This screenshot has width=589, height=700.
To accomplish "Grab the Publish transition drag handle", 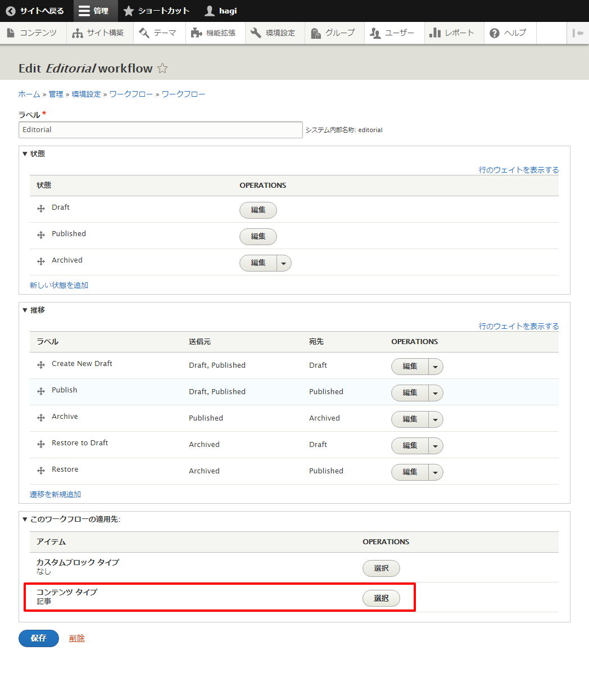I will point(41,391).
